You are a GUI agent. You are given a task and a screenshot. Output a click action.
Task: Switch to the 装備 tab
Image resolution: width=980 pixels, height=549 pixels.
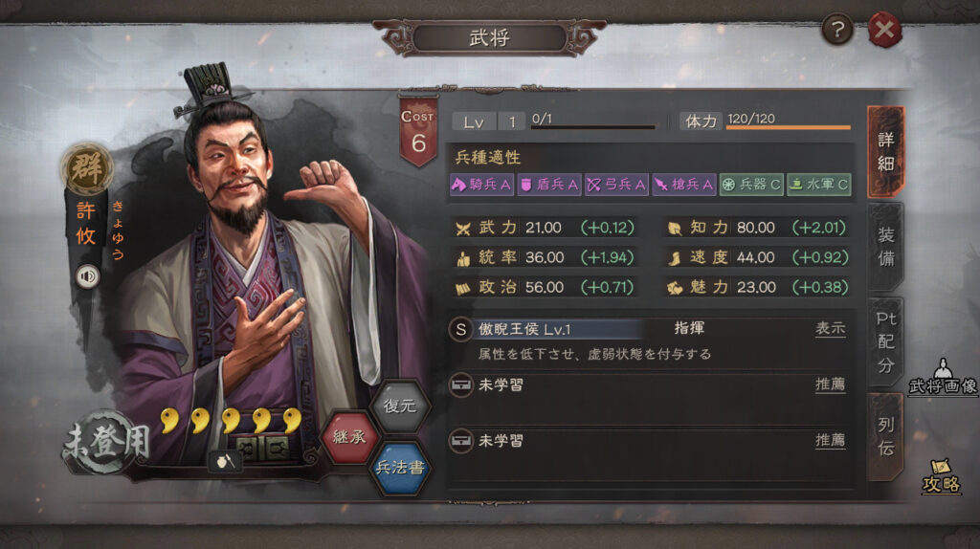pos(885,247)
